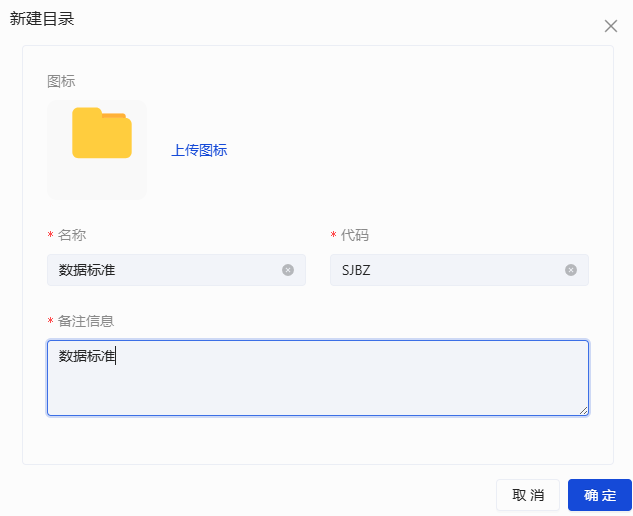
Task: Click the 名称 field label
Action: (72, 235)
